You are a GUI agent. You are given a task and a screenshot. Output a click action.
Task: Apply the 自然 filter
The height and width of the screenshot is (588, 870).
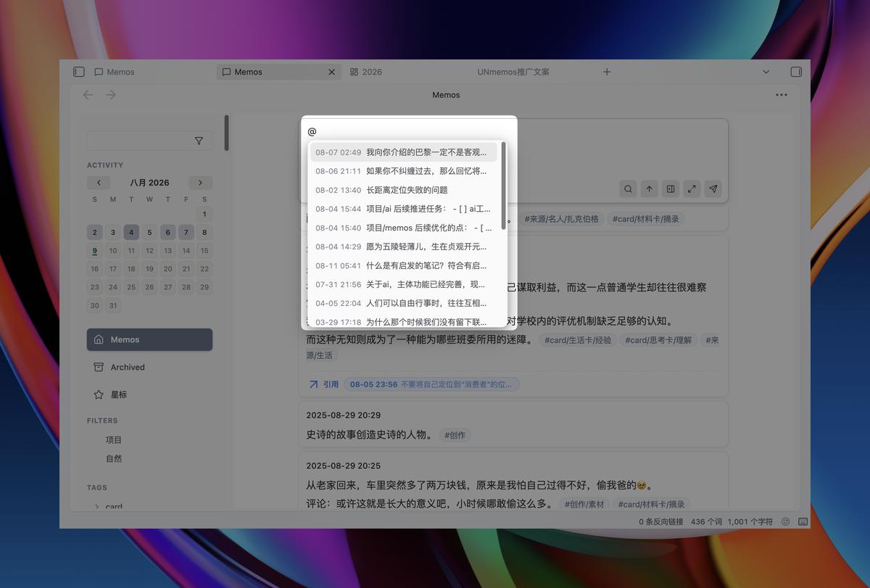114,459
